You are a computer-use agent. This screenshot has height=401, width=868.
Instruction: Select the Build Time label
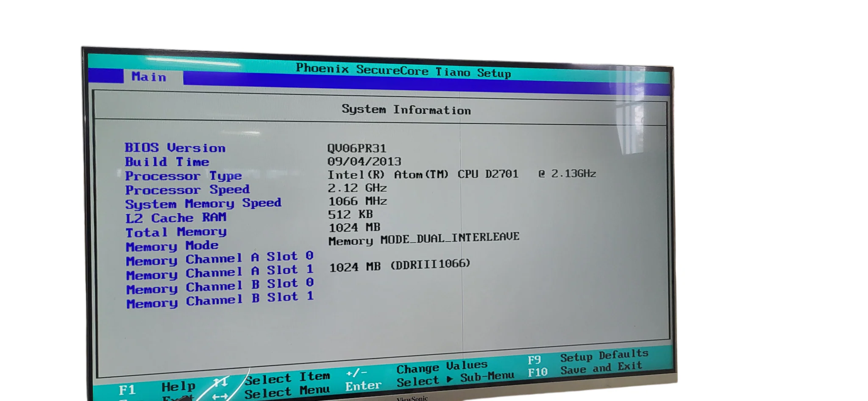click(167, 162)
